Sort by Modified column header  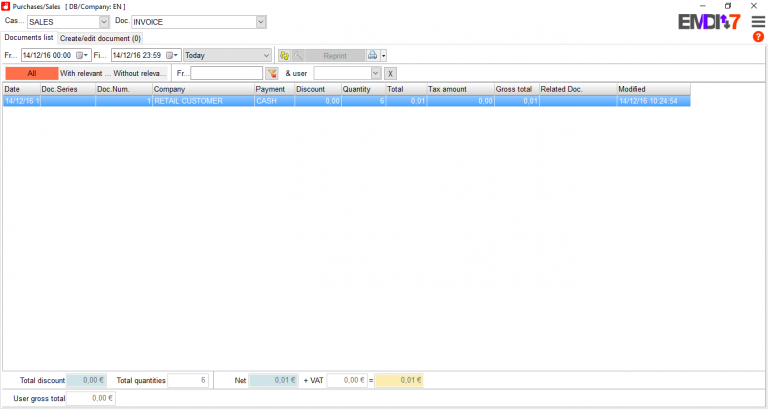tap(654, 89)
